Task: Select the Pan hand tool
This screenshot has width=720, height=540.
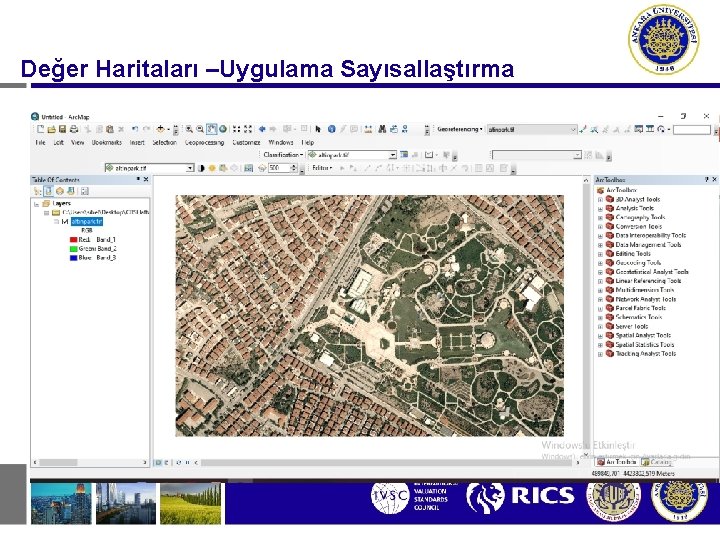Action: (x=211, y=129)
